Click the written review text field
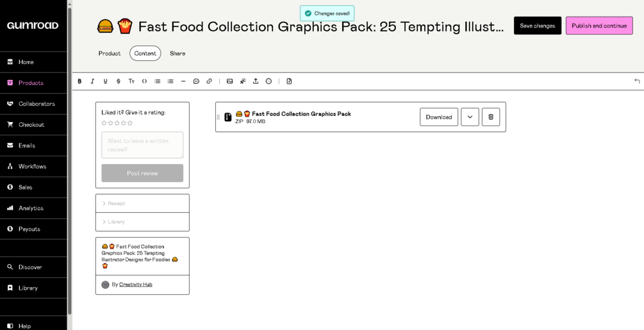644x330 pixels. point(142,145)
